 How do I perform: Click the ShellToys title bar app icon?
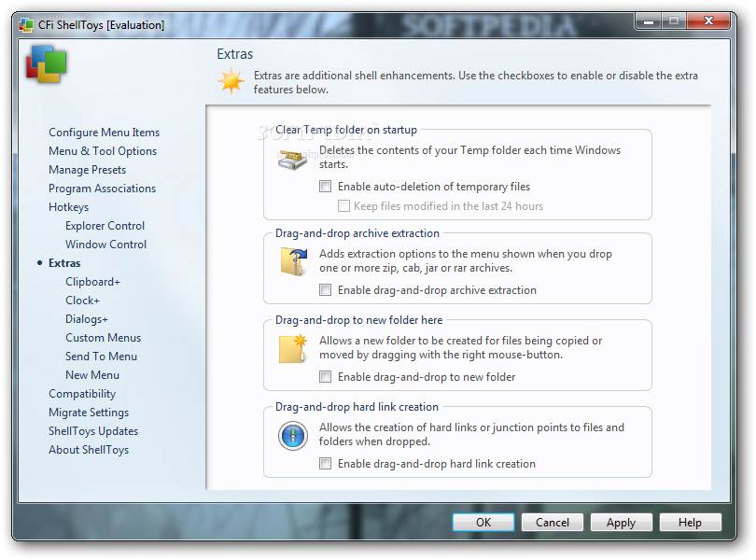[x=26, y=25]
